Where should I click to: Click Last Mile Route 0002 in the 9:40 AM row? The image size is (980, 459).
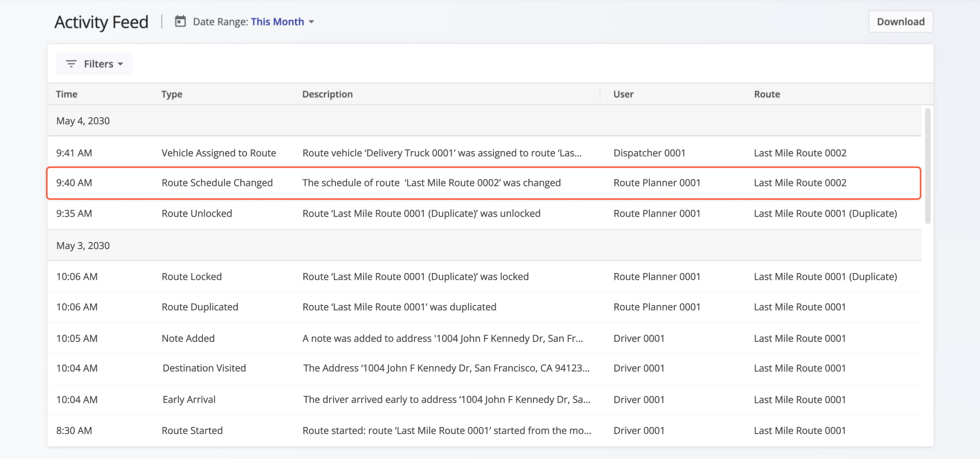(800, 183)
